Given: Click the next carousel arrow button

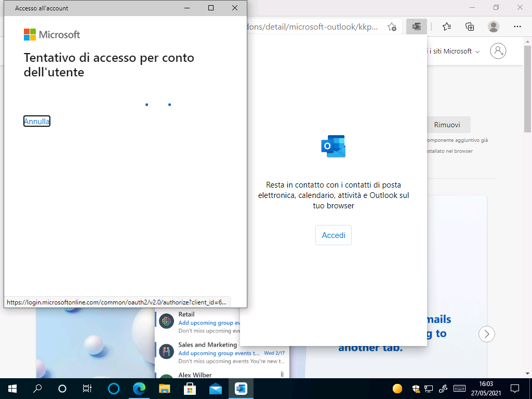Looking at the screenshot, I should click(486, 334).
